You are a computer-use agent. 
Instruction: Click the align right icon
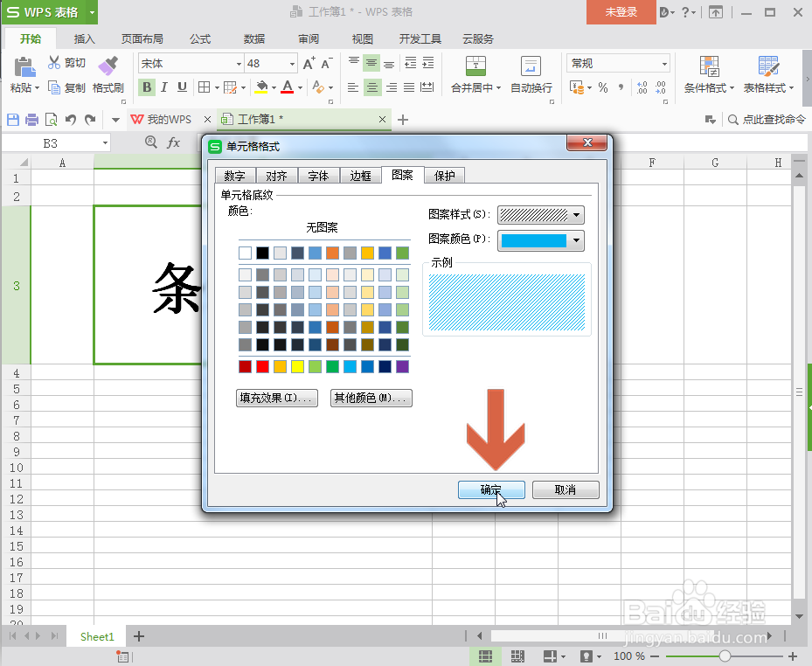click(392, 87)
